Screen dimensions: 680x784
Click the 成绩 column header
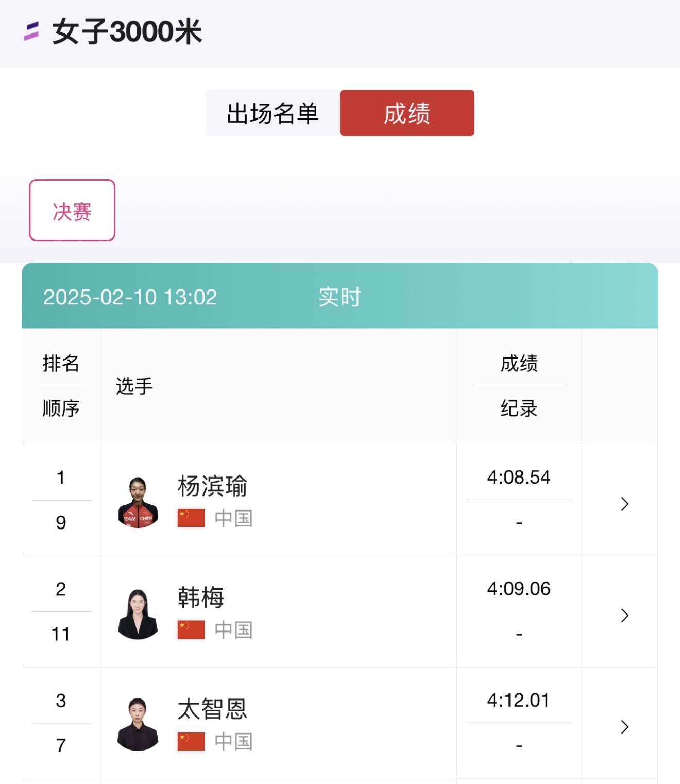tap(519, 364)
